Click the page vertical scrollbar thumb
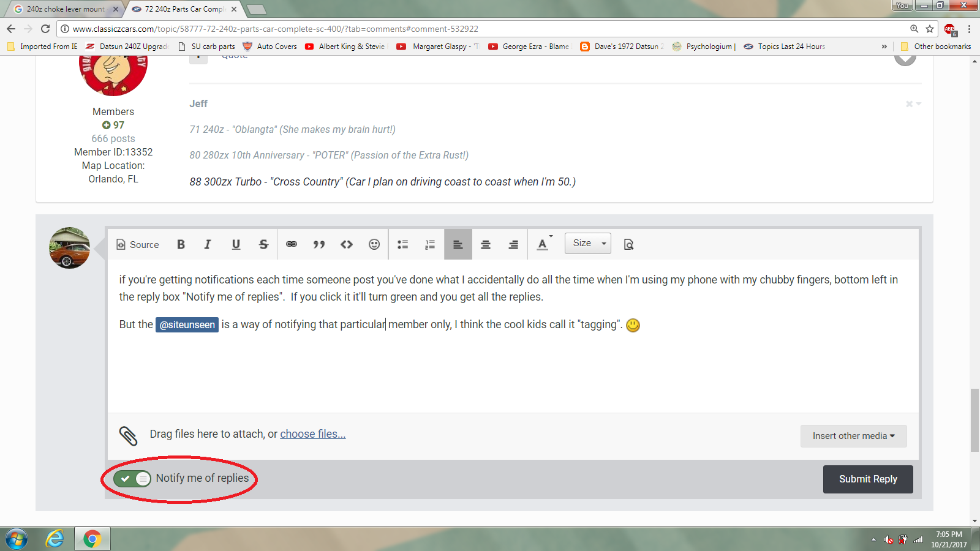Viewport: 980px width, 551px height. [x=974, y=420]
